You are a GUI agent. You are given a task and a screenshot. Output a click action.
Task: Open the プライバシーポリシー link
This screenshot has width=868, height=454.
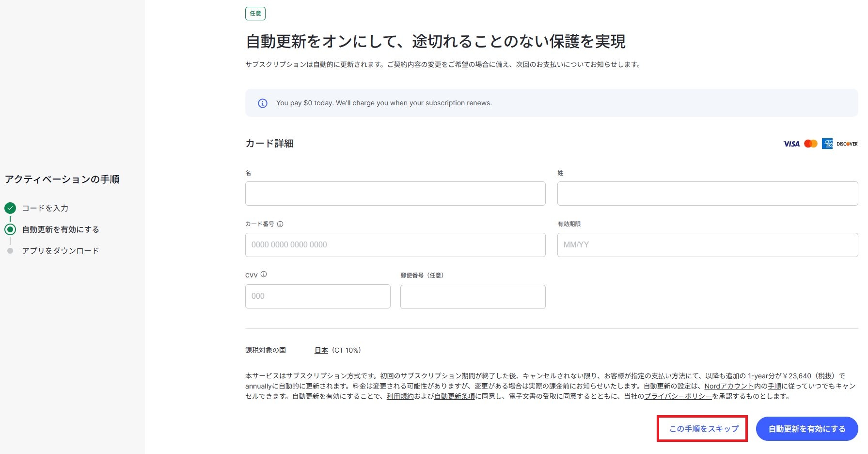[x=678, y=396]
